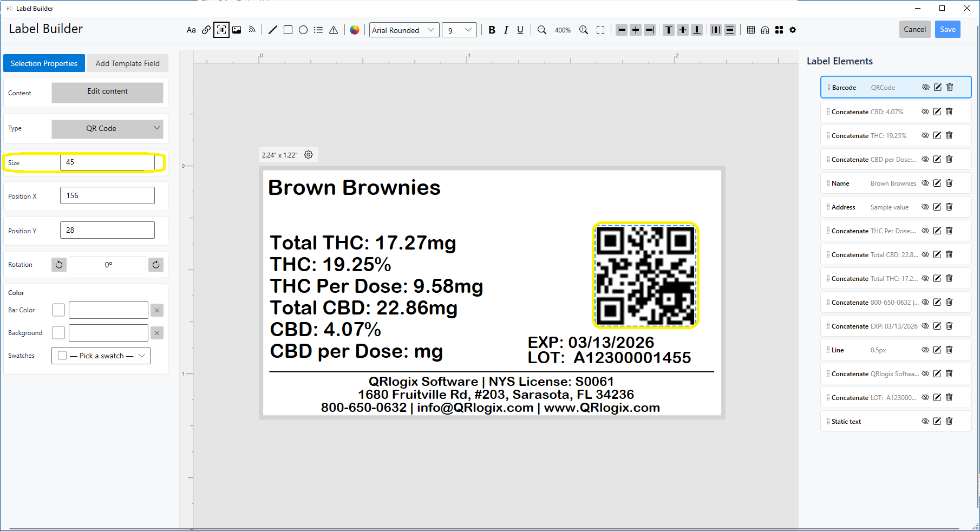Hide the Address element
The height and width of the screenshot is (531, 980).
[925, 207]
